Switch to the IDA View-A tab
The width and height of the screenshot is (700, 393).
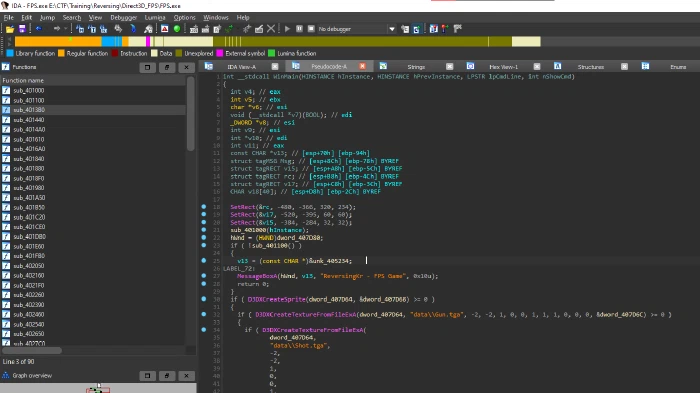(242, 67)
